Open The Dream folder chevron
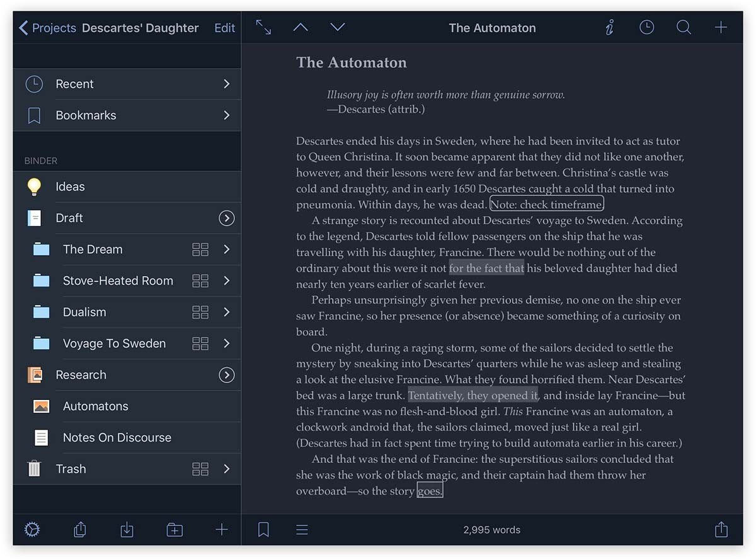Screen dimensions: 756x560 pos(226,249)
